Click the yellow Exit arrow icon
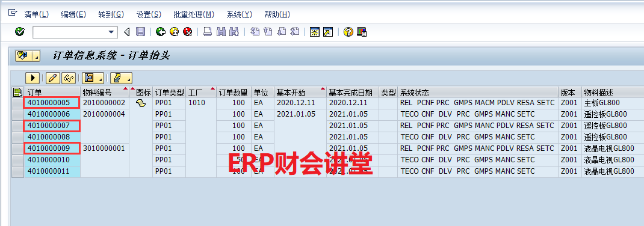The width and height of the screenshot is (644, 226). [174, 32]
